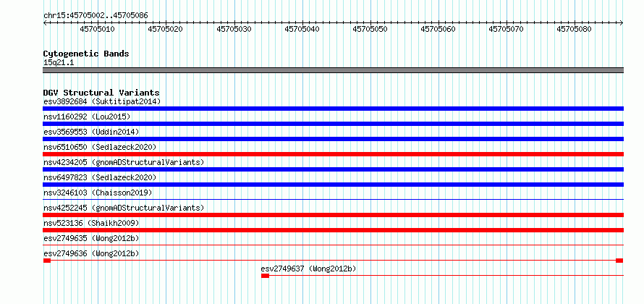644x304 pixels.
Task: Click the chr15:45705002..45705086 region label
Action: (x=96, y=15)
